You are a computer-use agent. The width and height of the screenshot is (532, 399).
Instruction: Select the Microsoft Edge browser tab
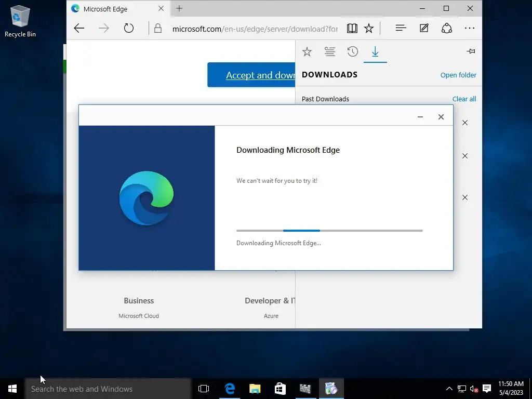click(118, 9)
